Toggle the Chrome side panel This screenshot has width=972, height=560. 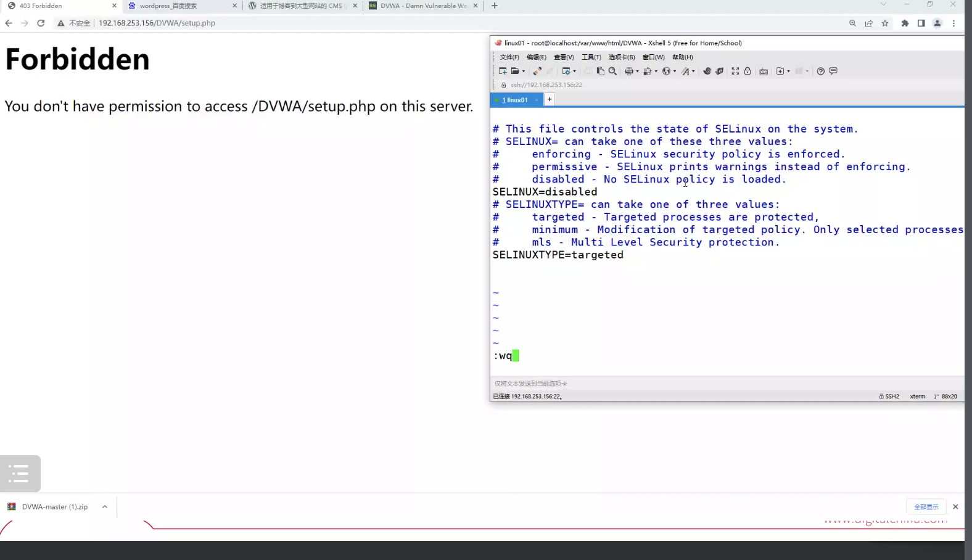(921, 23)
